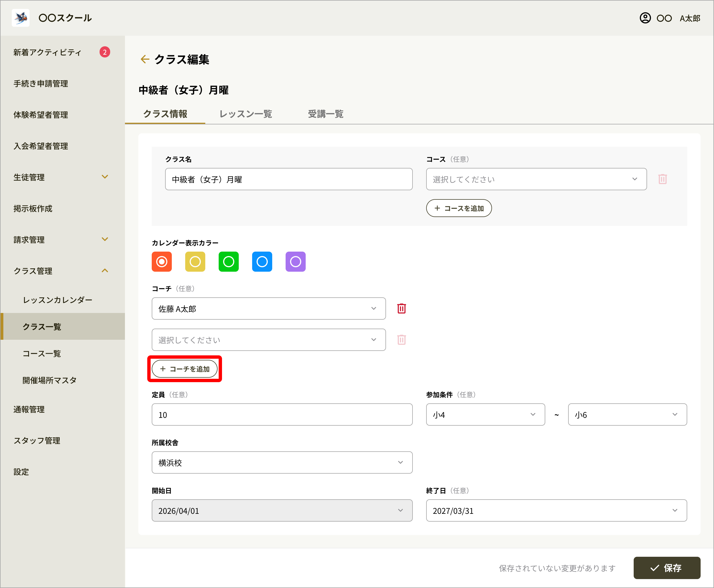Open the empty coach selection dropdown
The height and width of the screenshot is (588, 714).
(x=269, y=340)
